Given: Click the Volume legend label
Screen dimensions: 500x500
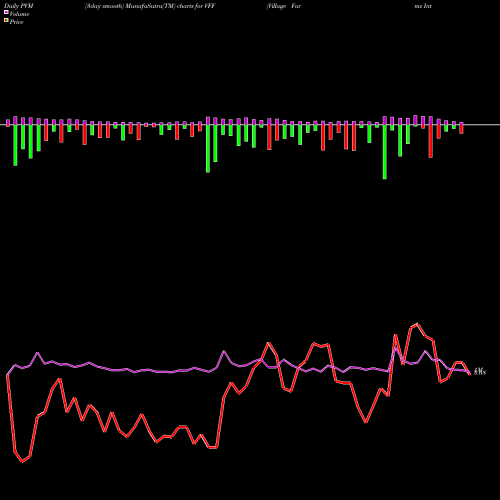Looking at the screenshot, I should (x=19, y=14).
